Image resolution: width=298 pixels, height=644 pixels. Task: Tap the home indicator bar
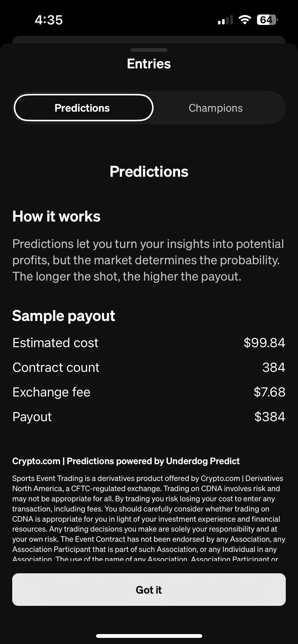coord(149,636)
